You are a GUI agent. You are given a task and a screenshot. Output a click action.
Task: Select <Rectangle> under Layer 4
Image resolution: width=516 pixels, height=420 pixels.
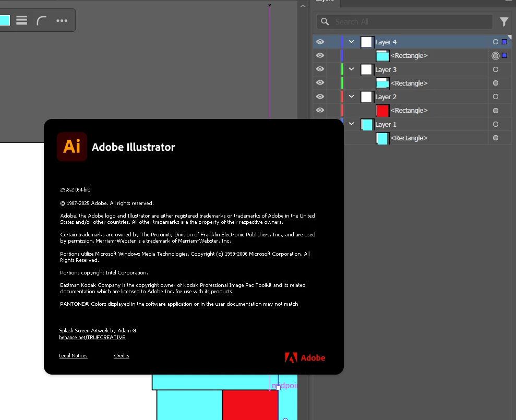click(409, 56)
